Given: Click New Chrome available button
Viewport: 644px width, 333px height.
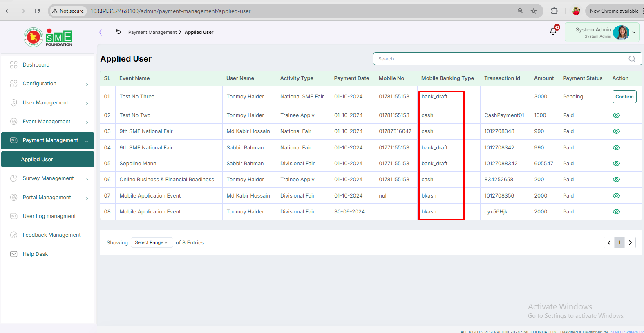Looking at the screenshot, I should pyautogui.click(x=614, y=11).
